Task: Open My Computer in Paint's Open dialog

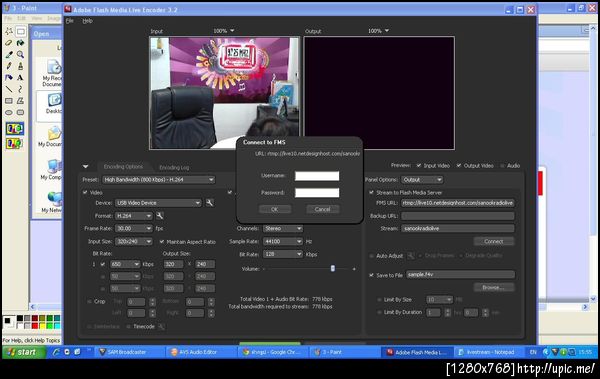Action: coord(51,170)
